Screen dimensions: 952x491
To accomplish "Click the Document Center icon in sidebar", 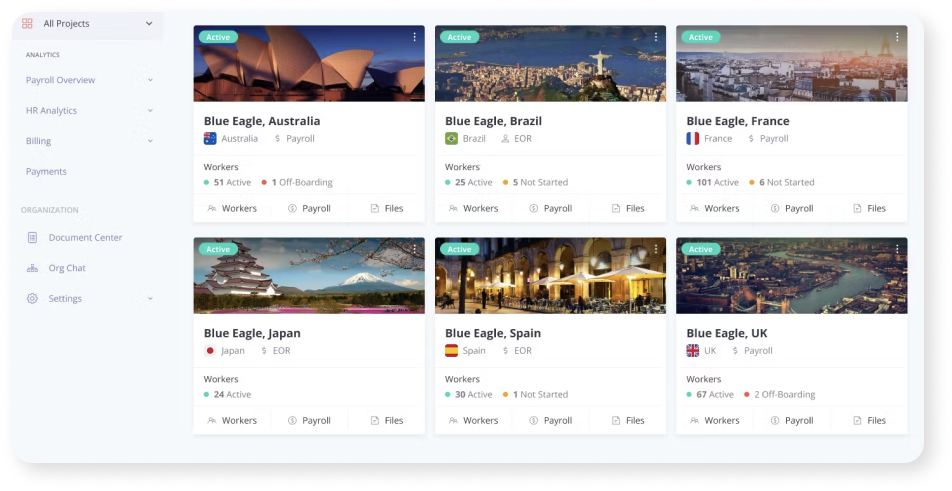I will pos(32,238).
